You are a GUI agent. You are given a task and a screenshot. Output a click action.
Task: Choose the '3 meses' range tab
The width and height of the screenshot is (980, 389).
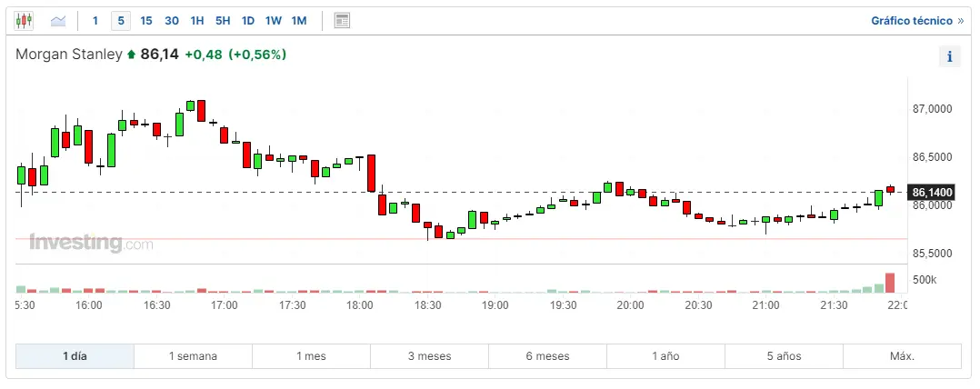429,356
